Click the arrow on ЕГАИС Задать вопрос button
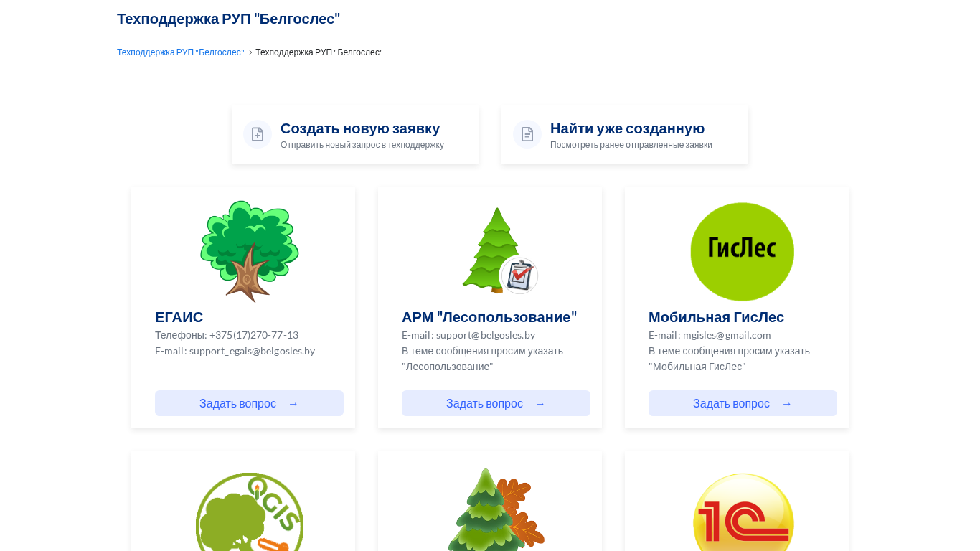The image size is (980, 551). [x=293, y=403]
